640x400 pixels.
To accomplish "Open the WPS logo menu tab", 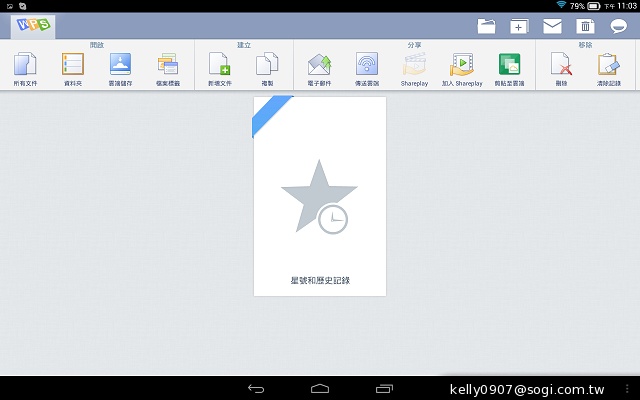I will 33,27.
